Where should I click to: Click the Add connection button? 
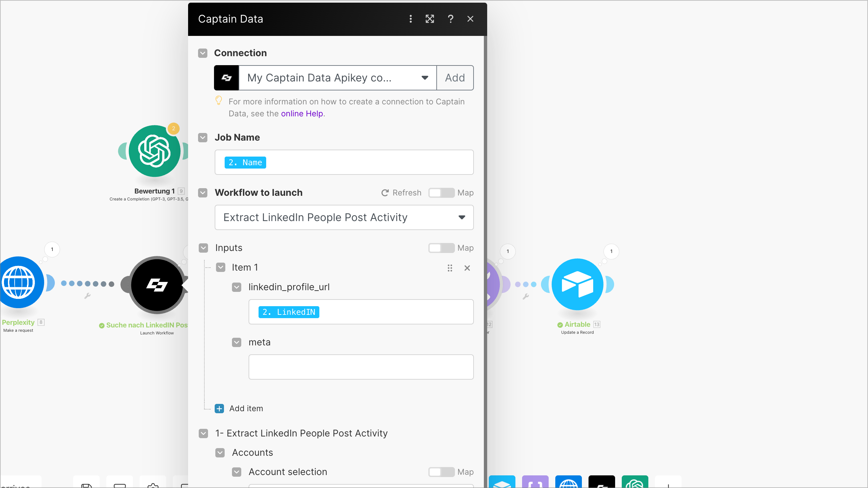click(455, 78)
